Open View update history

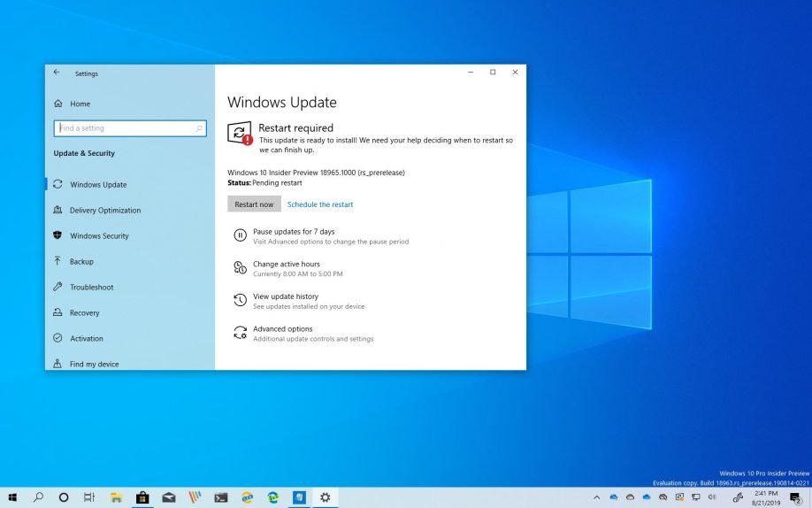[x=285, y=297]
